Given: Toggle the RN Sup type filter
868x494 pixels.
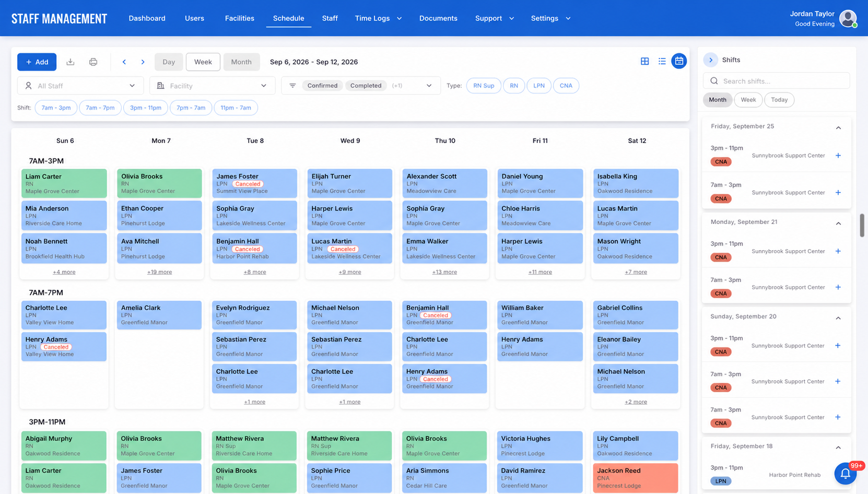Looking at the screenshot, I should pos(484,86).
